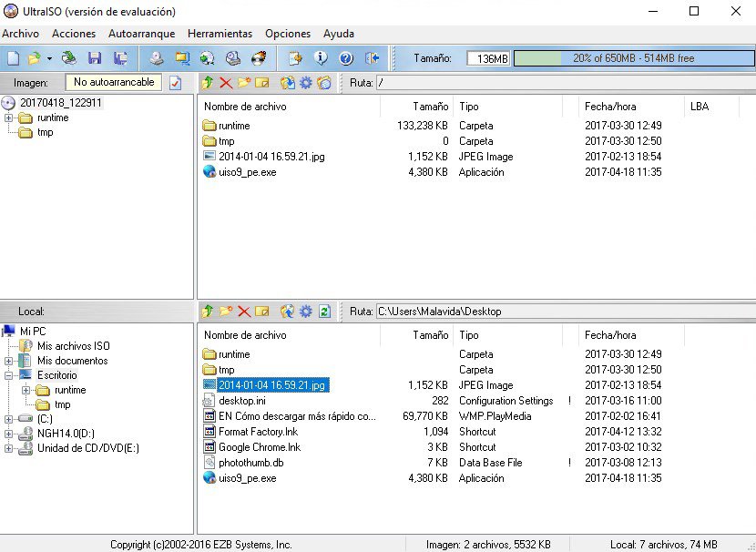Toggle the bootable checkmark icon next to No autoarrancable

click(176, 83)
